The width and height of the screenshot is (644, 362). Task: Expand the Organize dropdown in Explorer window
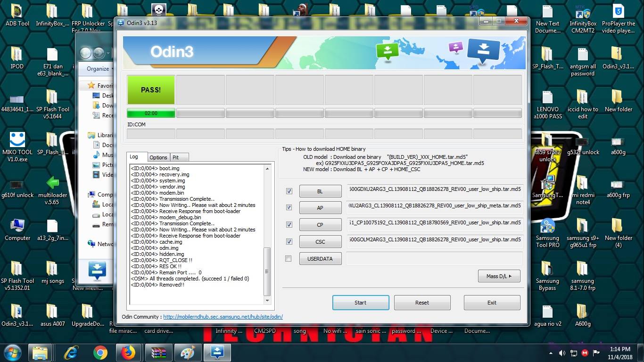(100, 69)
